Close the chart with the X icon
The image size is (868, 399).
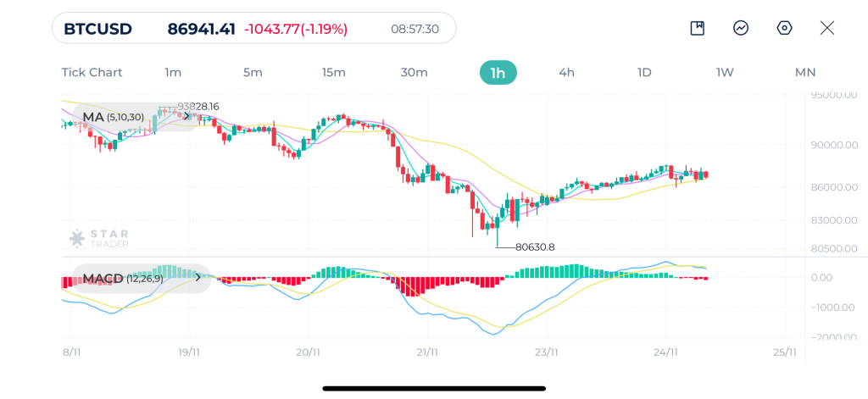click(x=827, y=28)
